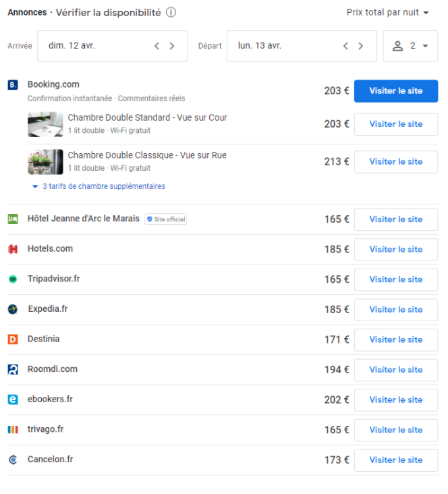
Task: Click the Tripadvisor.fr owl icon
Action: click(x=13, y=279)
